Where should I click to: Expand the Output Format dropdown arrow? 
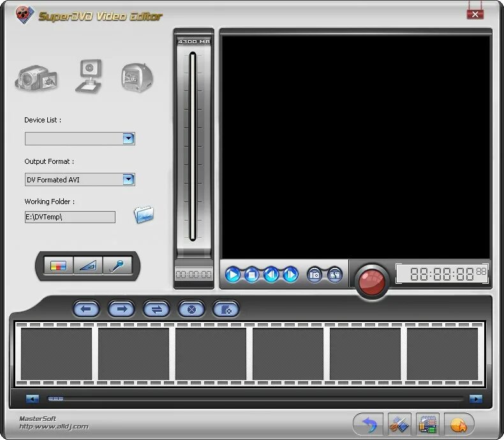(128, 180)
